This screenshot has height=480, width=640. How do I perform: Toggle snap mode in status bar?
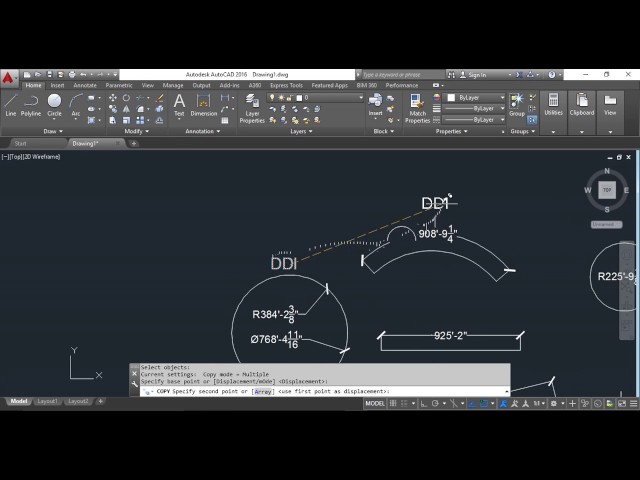[404, 404]
